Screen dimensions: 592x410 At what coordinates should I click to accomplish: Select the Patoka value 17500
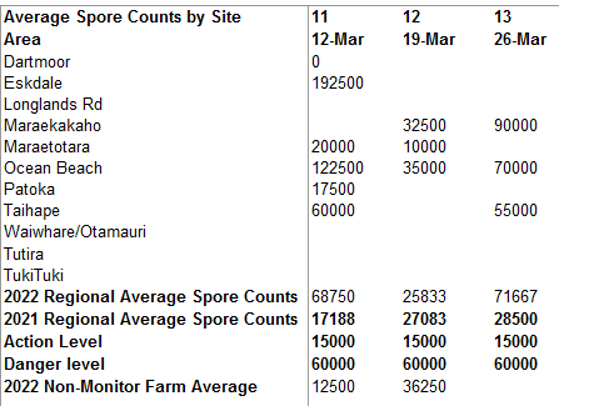333,189
